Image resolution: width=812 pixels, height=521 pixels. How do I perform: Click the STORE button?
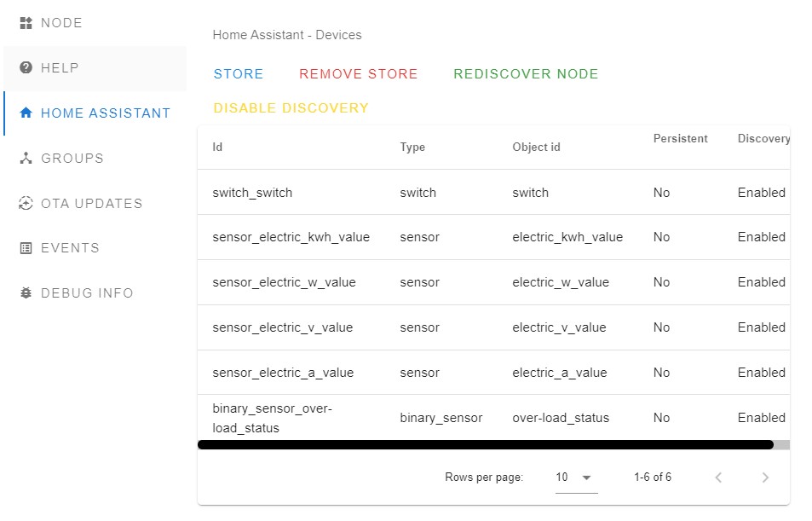239,73
